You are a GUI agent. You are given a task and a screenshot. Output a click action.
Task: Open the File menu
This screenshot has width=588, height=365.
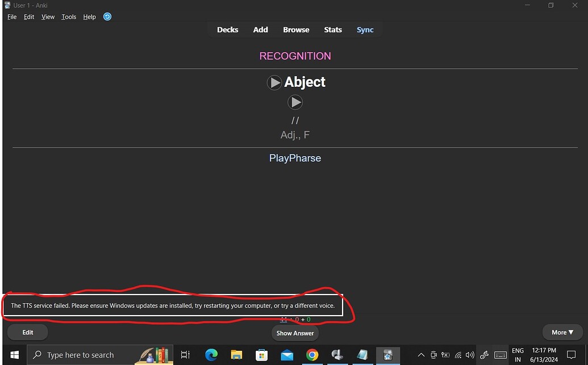(x=11, y=16)
